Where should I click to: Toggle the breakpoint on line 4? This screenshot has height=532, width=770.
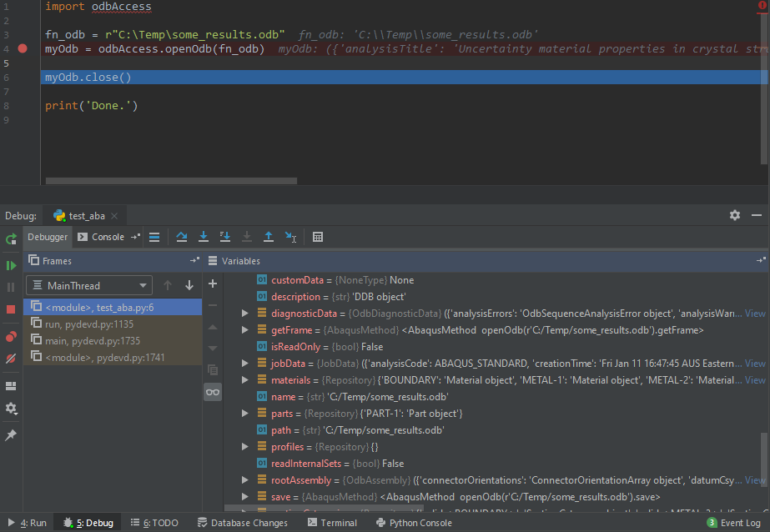point(23,49)
